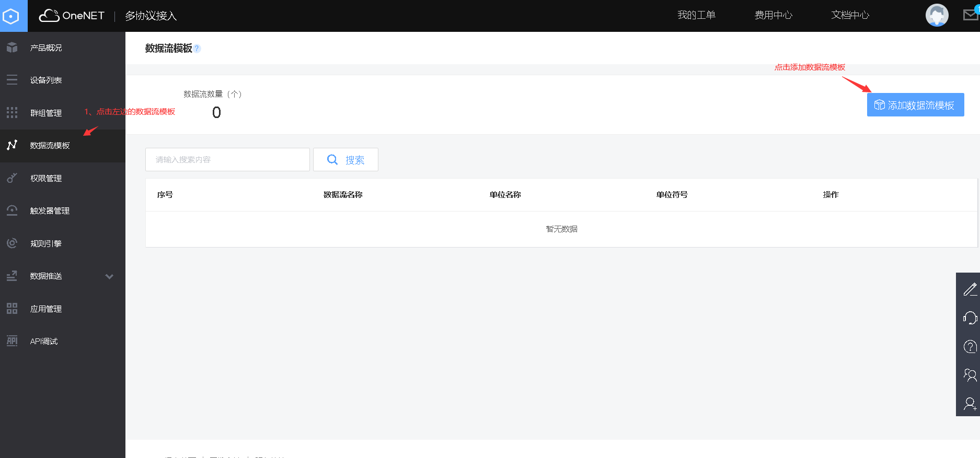Image resolution: width=980 pixels, height=458 pixels.
Task: Click the 产品概况 cube icon
Action: click(x=12, y=48)
